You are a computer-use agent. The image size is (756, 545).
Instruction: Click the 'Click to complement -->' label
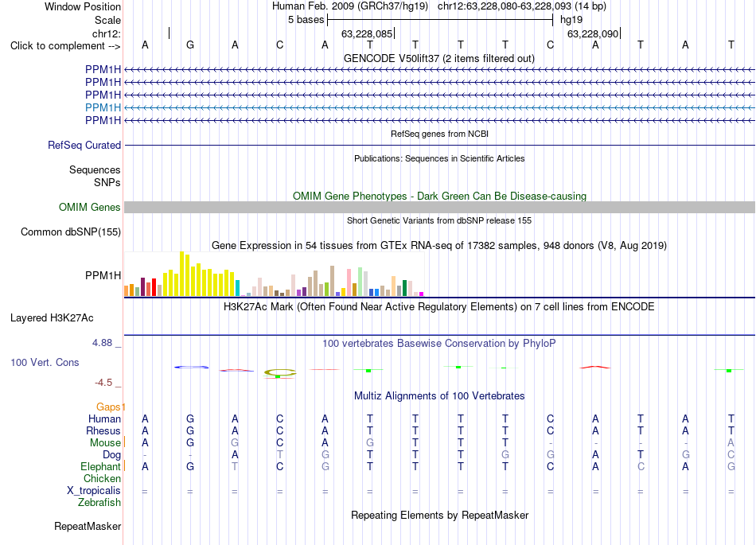coord(65,46)
